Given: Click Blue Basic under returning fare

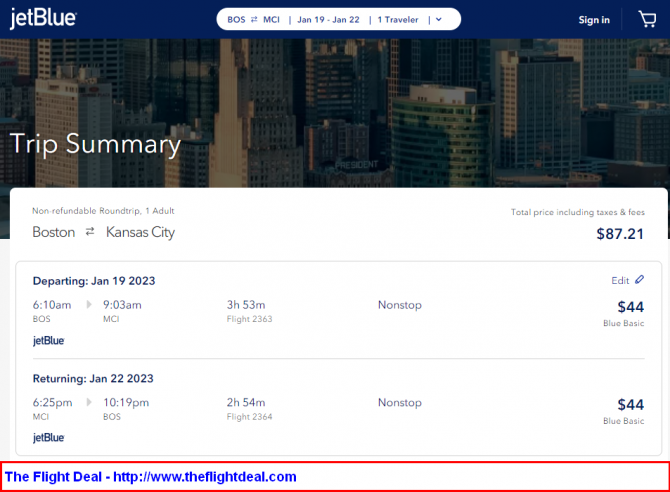Looking at the screenshot, I should pos(623,421).
